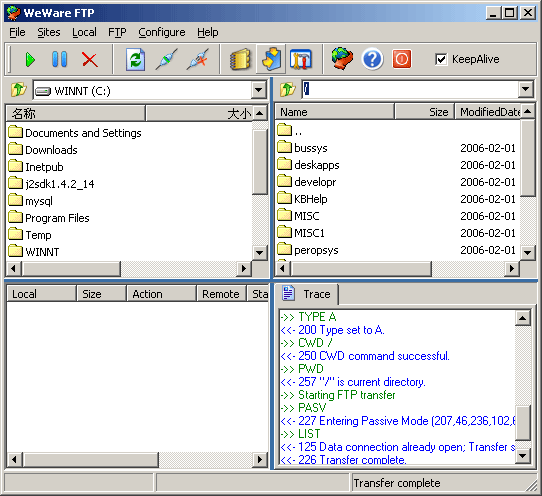Click the ModifiedDate column header
Screen dimensions: 542x496
click(488, 112)
